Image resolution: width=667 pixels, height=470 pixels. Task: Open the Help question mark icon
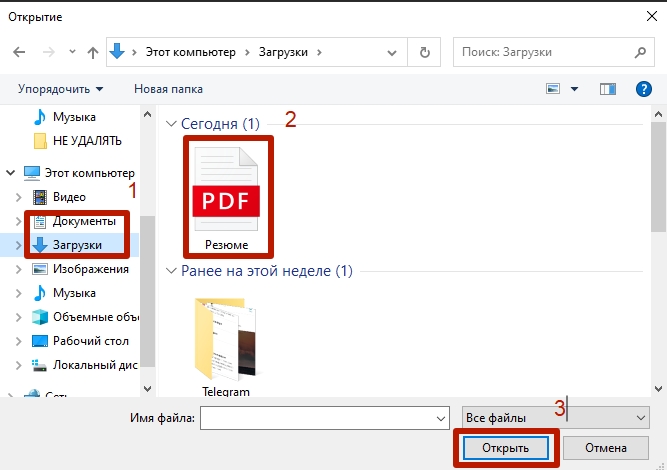[644, 89]
